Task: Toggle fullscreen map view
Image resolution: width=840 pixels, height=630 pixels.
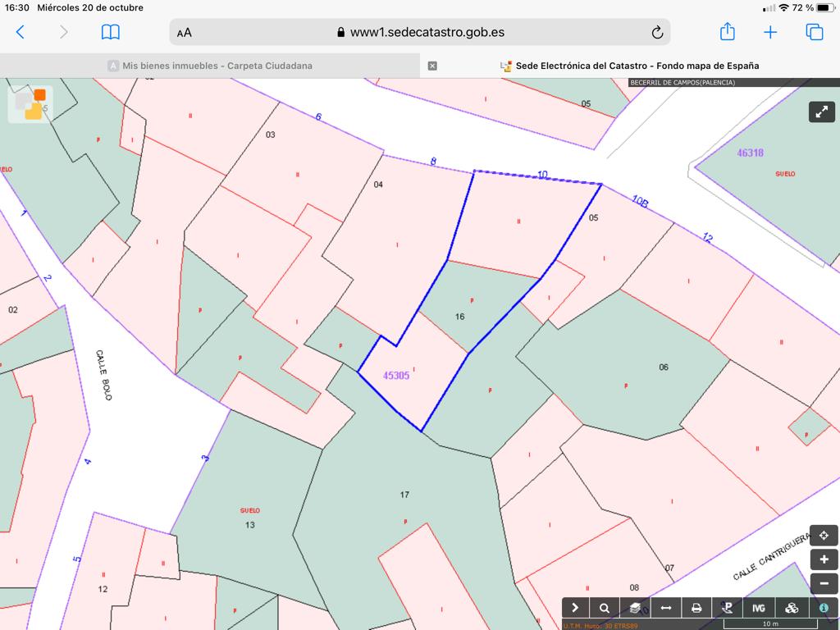Action: click(821, 112)
